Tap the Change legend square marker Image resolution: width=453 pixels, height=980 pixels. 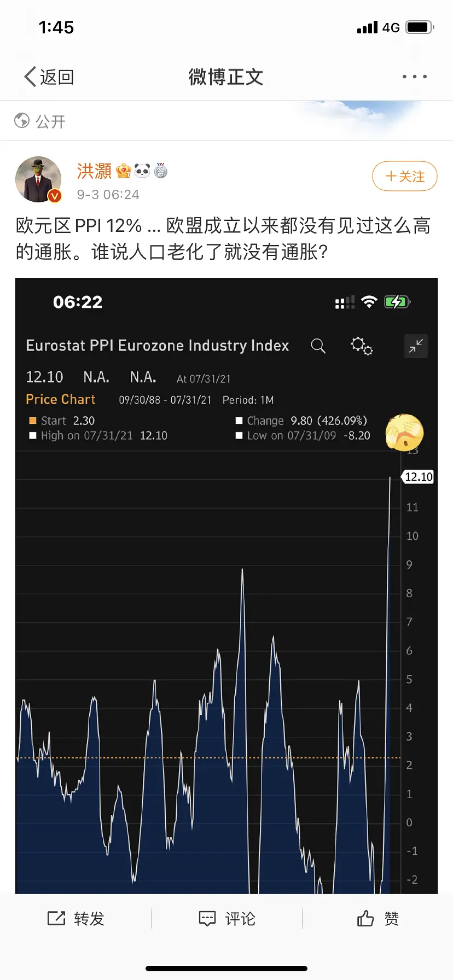(239, 421)
